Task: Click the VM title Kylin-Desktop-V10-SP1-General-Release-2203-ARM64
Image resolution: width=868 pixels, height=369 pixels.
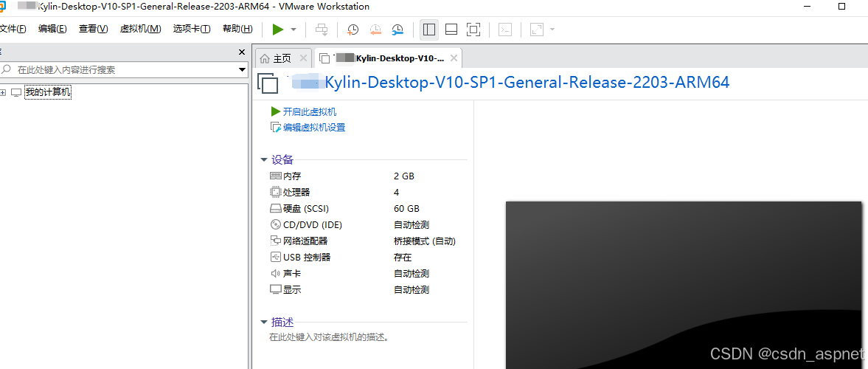Action: (x=527, y=82)
